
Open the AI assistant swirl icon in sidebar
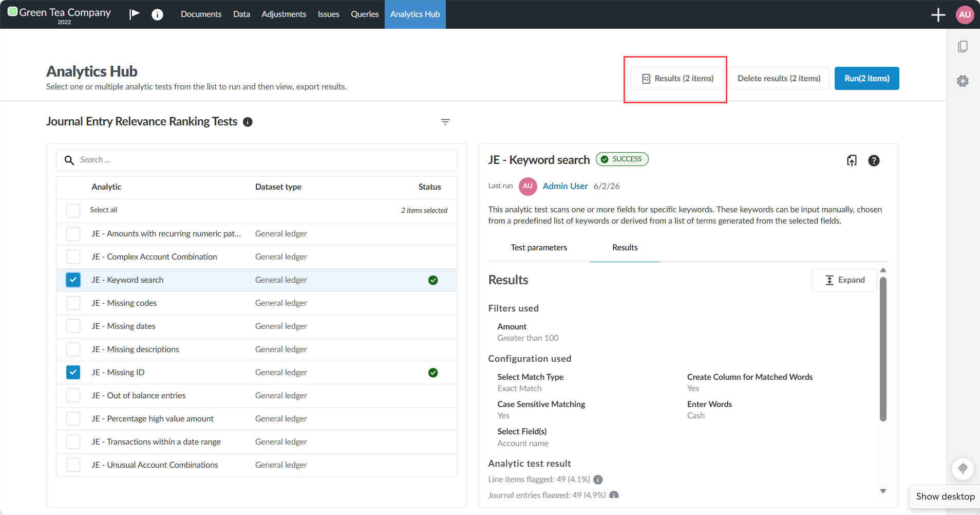[x=963, y=81]
